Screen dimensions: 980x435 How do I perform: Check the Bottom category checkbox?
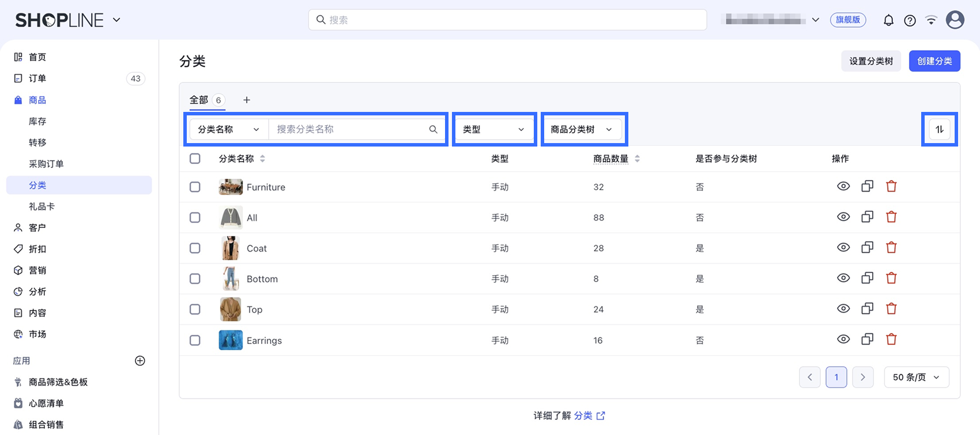[x=195, y=279]
